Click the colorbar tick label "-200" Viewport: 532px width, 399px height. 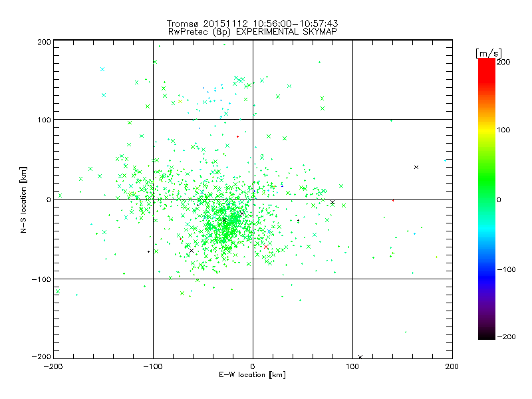click(506, 336)
